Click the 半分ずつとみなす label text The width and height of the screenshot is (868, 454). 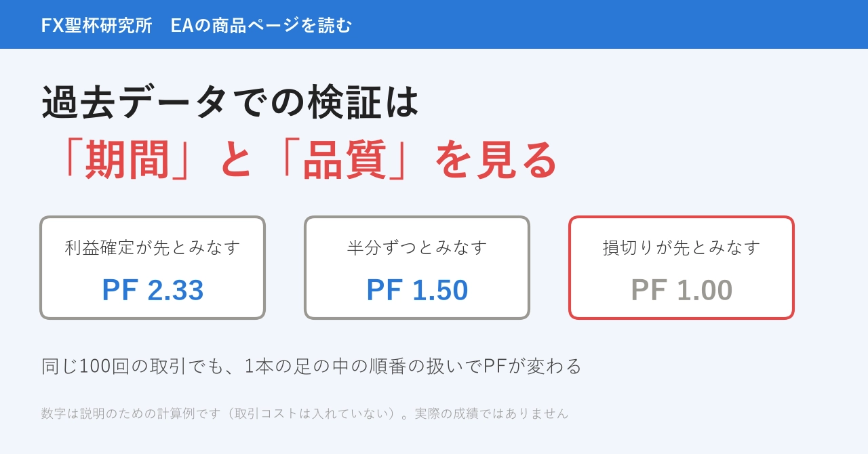point(417,247)
